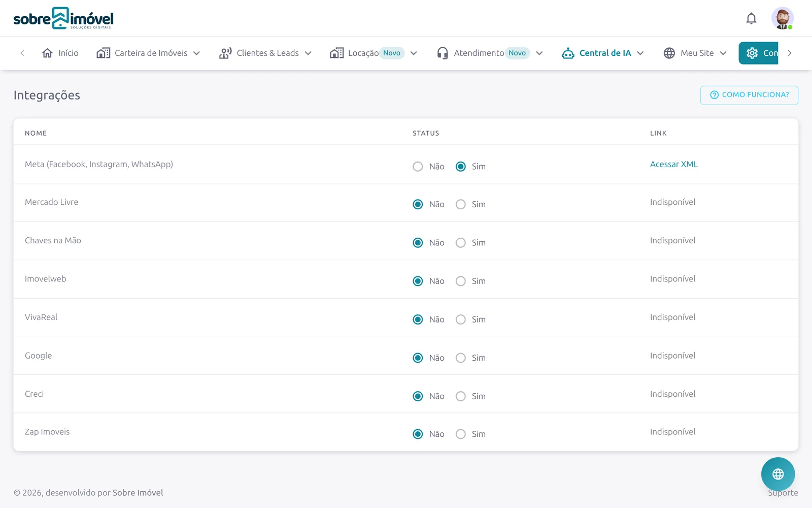
Task: Click the Mercado Livre row name
Action: pyautogui.click(x=52, y=202)
